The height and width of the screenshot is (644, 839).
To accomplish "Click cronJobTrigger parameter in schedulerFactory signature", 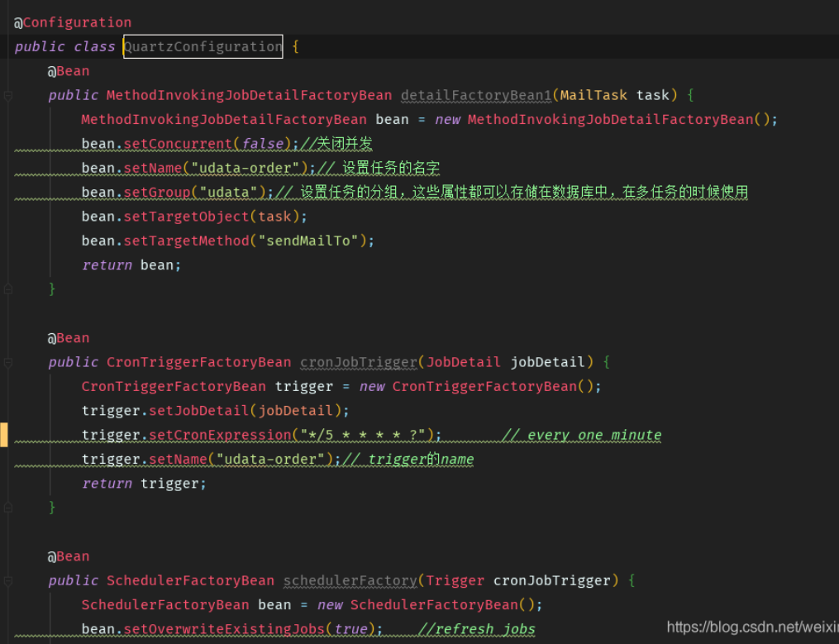I will coord(551,581).
